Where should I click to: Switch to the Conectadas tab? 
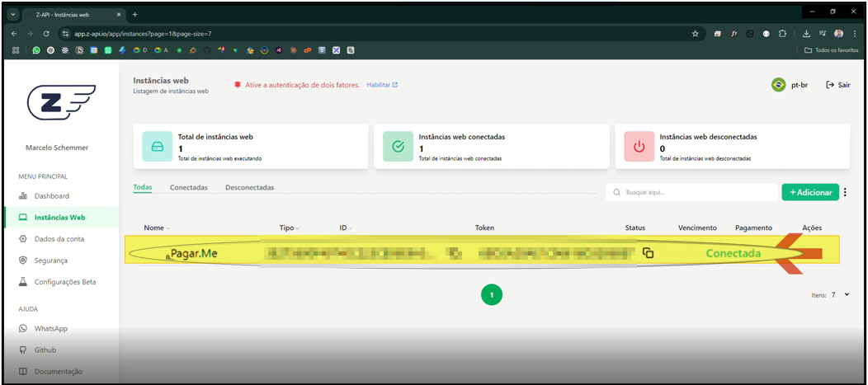(x=189, y=187)
